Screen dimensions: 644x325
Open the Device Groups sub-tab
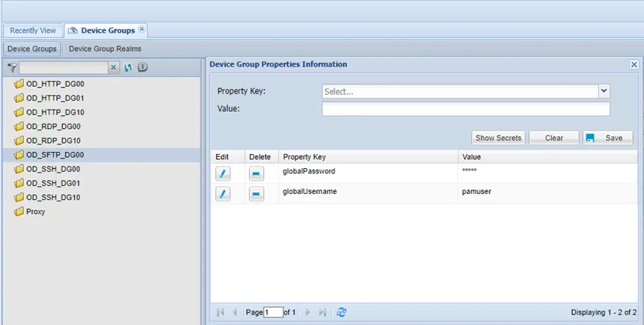[32, 48]
